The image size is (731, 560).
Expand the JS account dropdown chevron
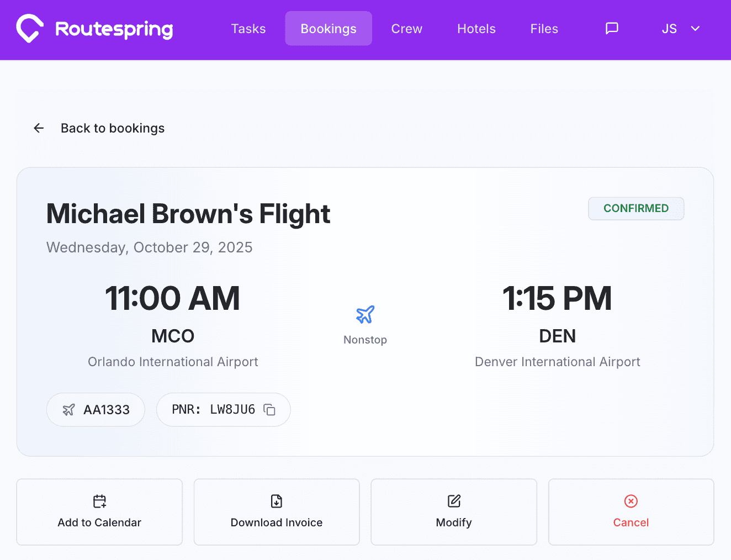(x=695, y=28)
